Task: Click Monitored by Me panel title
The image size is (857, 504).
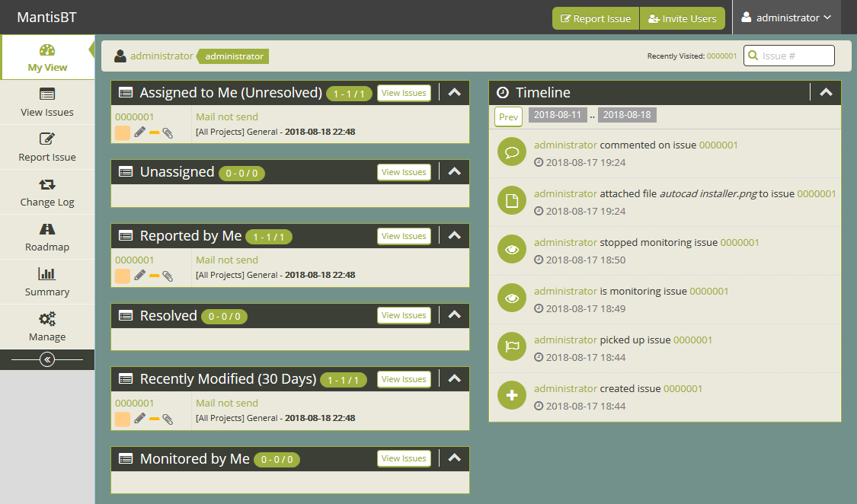Action: click(x=194, y=458)
